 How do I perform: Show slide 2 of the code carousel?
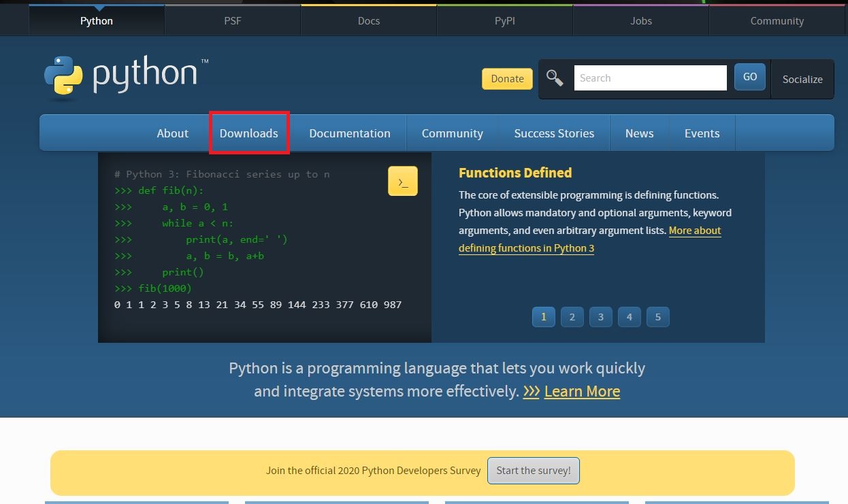point(572,317)
